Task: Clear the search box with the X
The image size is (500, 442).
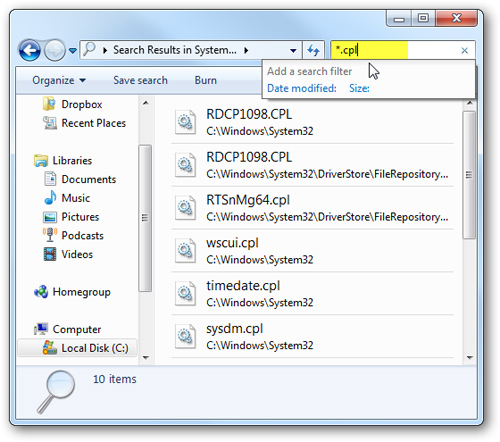Action: point(465,51)
